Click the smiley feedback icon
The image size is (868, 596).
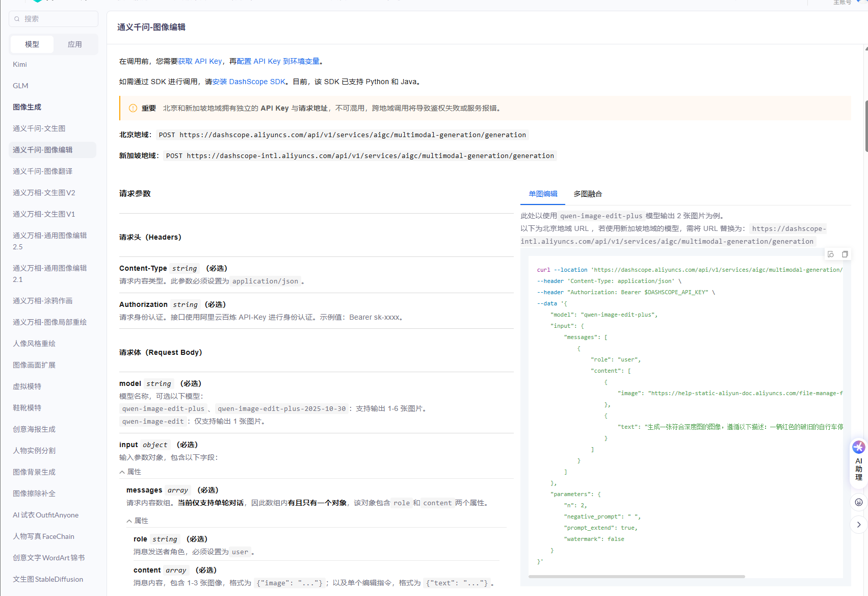[859, 502]
